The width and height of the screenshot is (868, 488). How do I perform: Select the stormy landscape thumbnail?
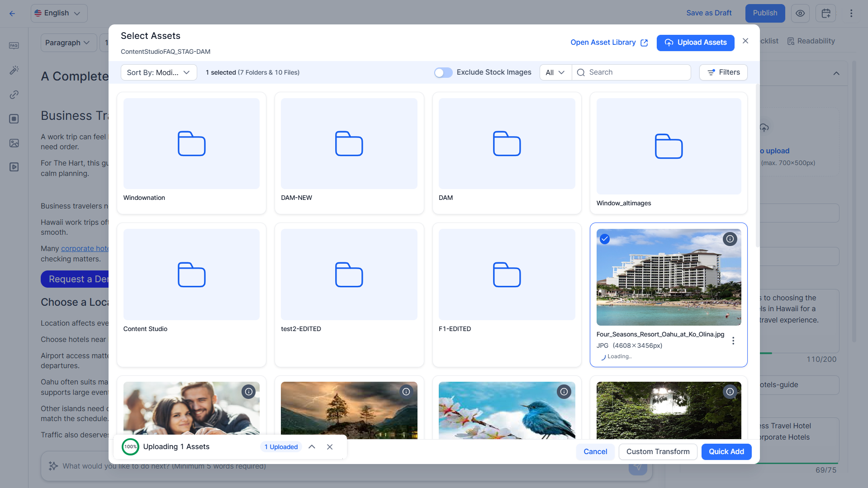coord(349,410)
